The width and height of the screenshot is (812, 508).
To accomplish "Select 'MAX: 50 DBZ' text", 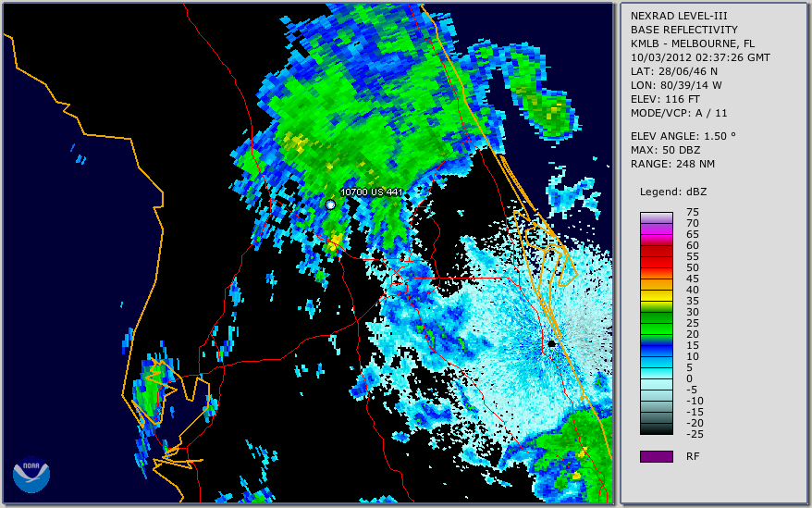I will (666, 150).
